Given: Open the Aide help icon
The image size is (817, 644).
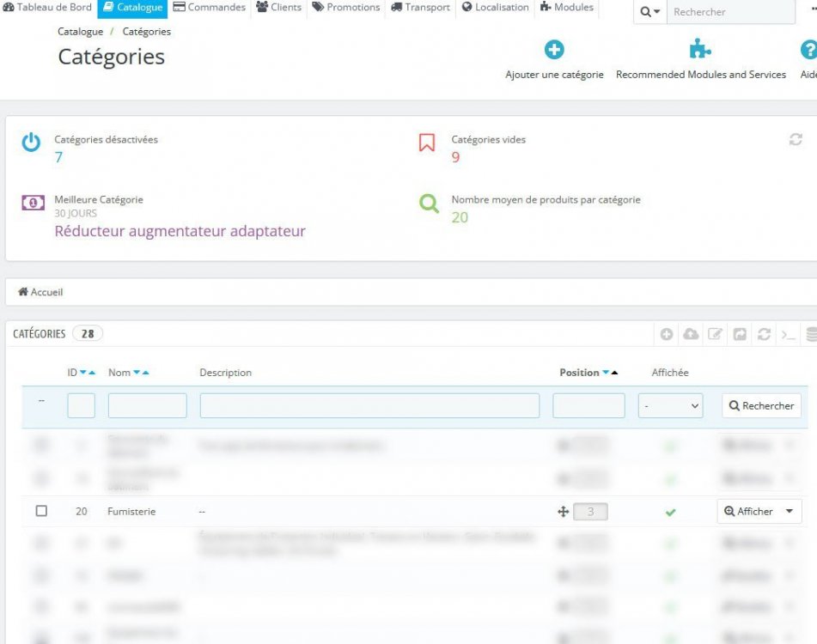Looking at the screenshot, I should pos(808,50).
